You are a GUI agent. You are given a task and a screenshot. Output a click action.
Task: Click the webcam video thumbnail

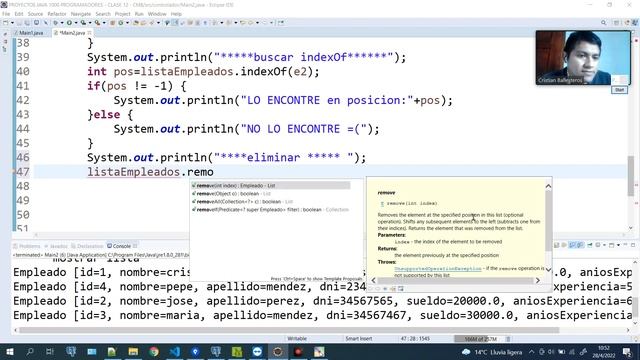click(x=583, y=58)
